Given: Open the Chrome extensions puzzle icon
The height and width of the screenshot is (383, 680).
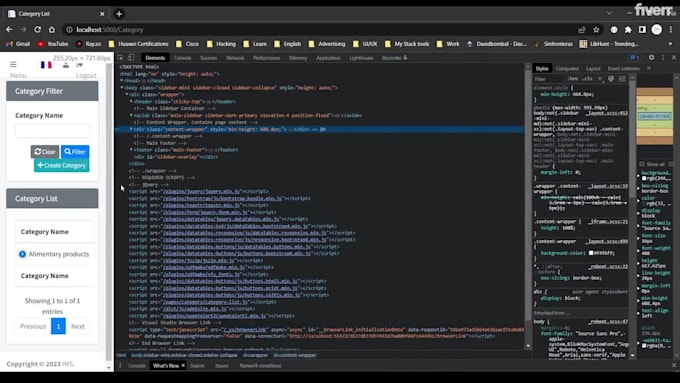Looking at the screenshot, I should pos(628,29).
